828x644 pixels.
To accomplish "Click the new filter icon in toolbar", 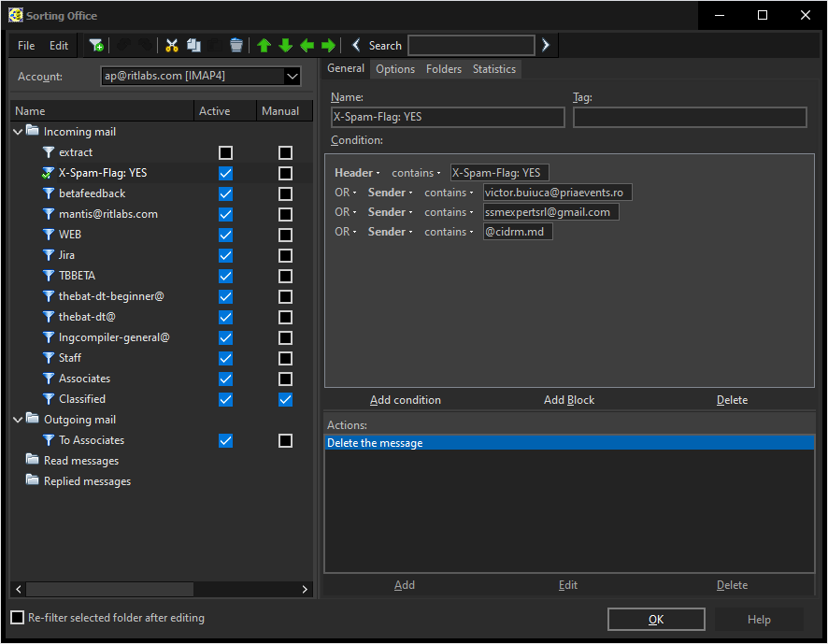I will [96, 46].
